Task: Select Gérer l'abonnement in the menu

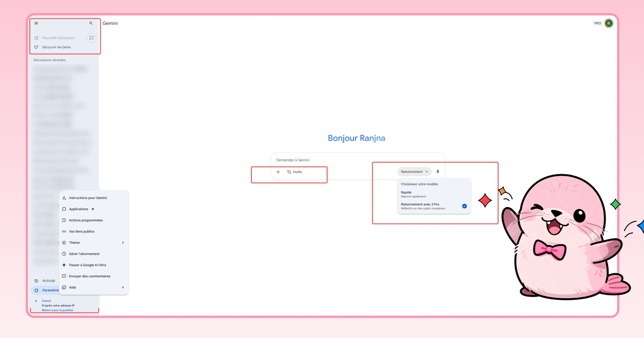Action: tap(84, 254)
